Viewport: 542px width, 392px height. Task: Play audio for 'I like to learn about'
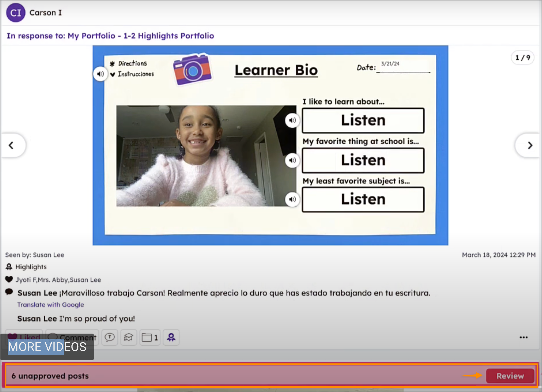[292, 120]
